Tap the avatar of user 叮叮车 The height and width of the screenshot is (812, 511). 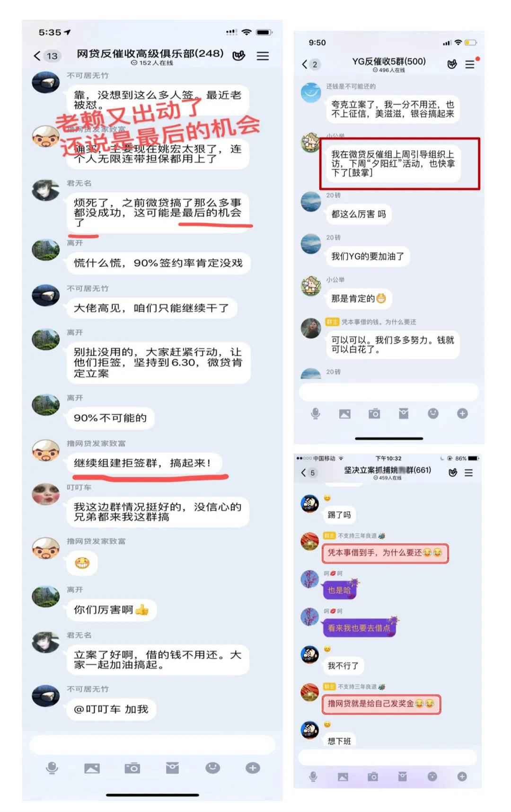tap(45, 494)
